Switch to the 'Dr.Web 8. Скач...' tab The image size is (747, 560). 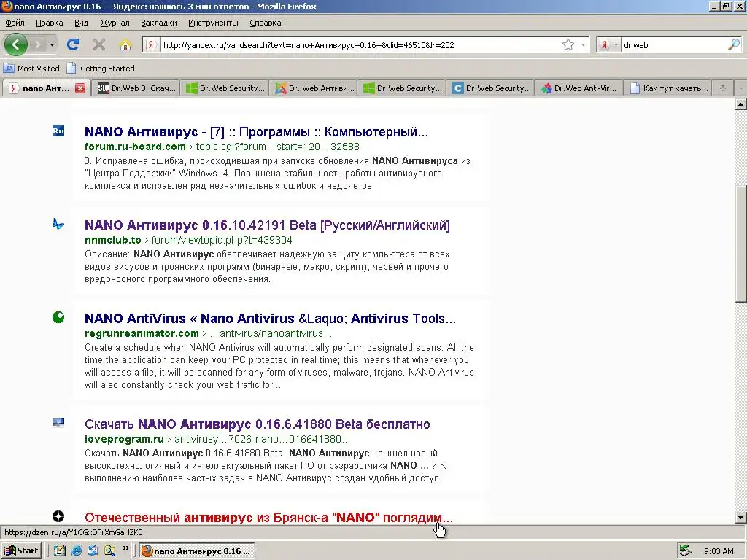136,88
